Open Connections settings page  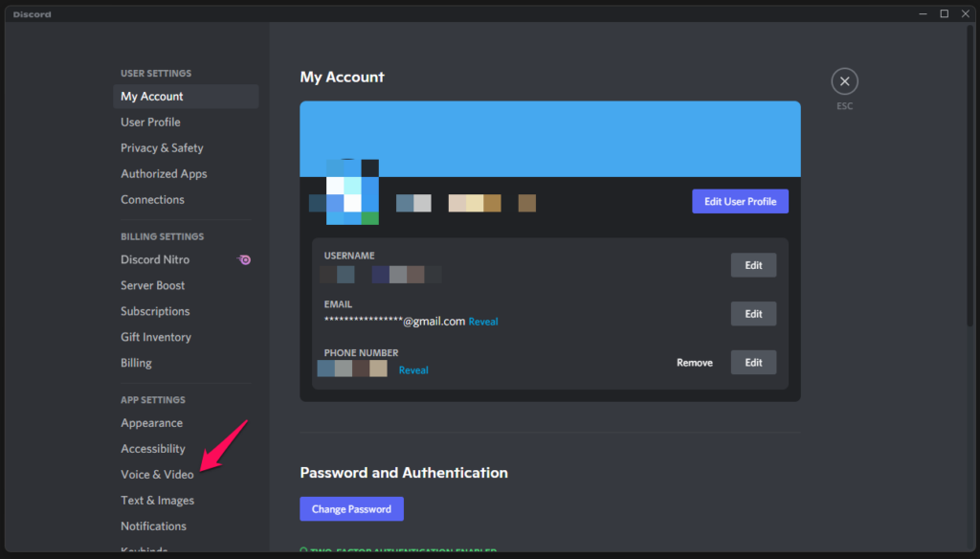click(x=152, y=200)
